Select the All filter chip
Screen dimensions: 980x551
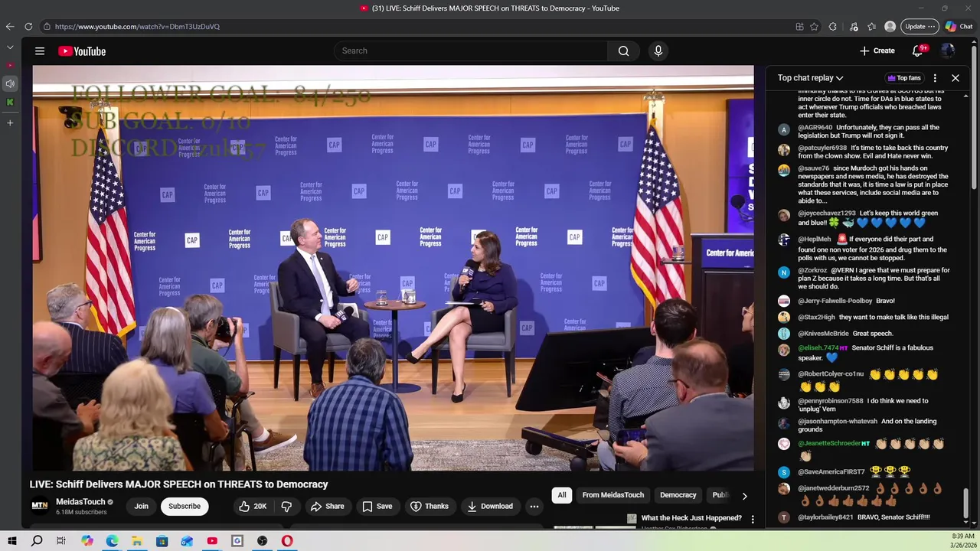coord(562,495)
